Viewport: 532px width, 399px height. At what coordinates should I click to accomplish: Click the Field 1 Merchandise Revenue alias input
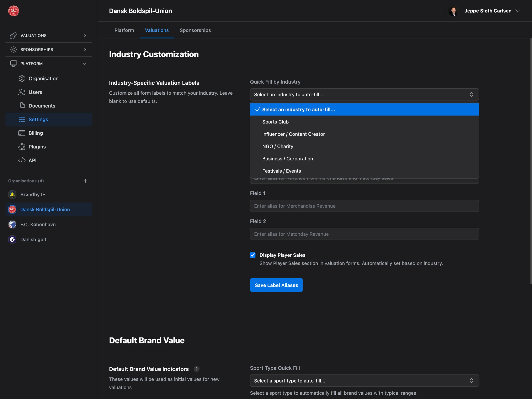pos(364,206)
